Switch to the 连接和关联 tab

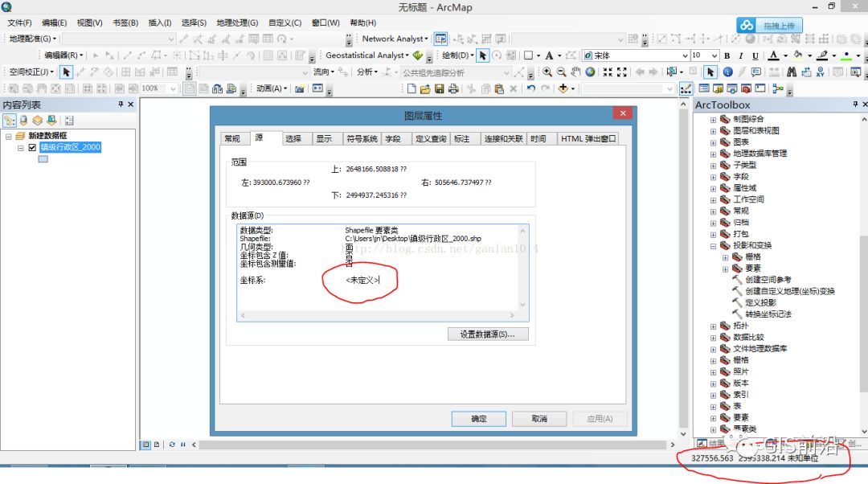(x=503, y=139)
